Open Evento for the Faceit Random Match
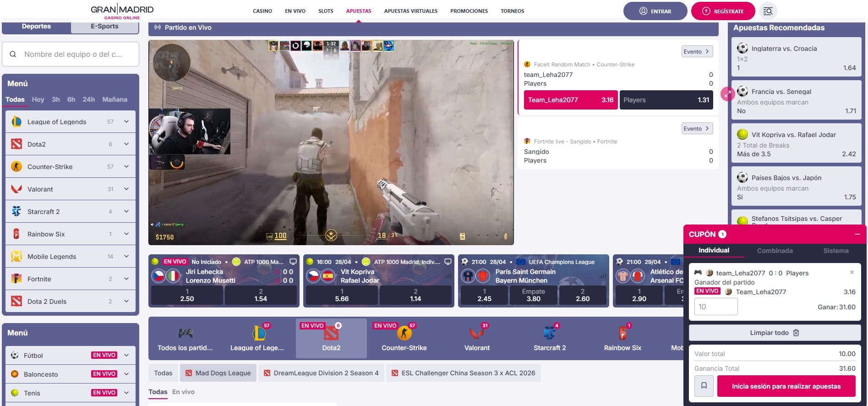The height and width of the screenshot is (406, 868). tap(697, 51)
